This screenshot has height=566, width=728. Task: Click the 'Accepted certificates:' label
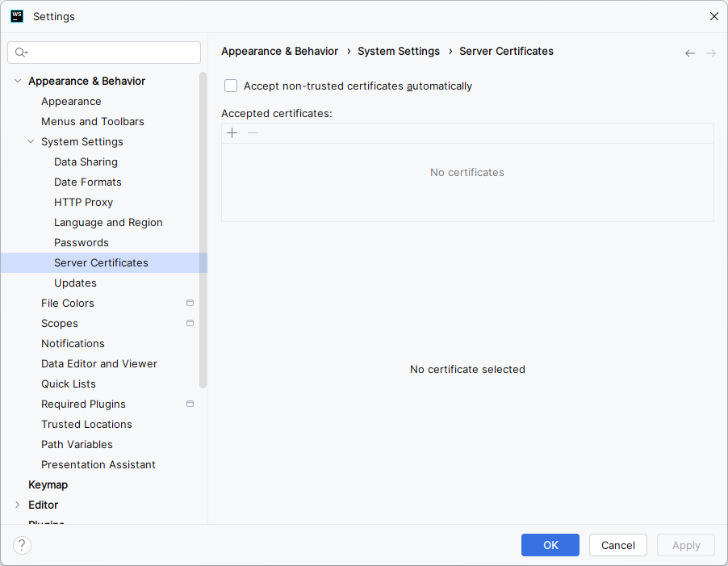277,113
